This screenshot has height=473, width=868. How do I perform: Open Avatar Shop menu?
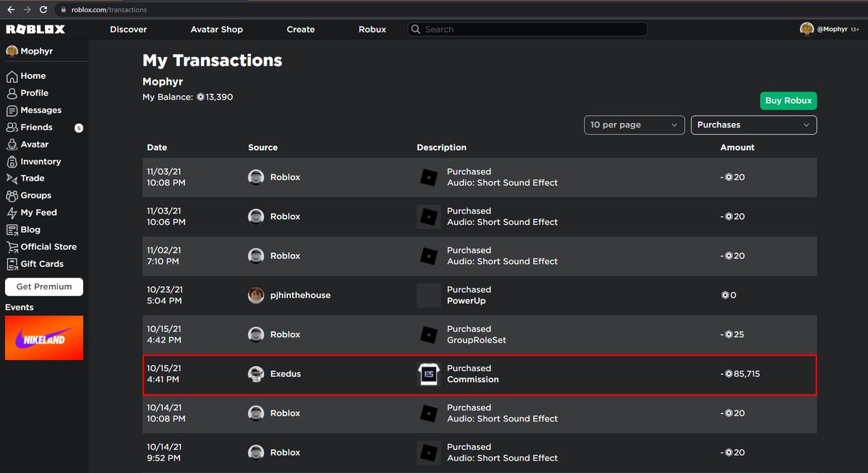click(217, 30)
